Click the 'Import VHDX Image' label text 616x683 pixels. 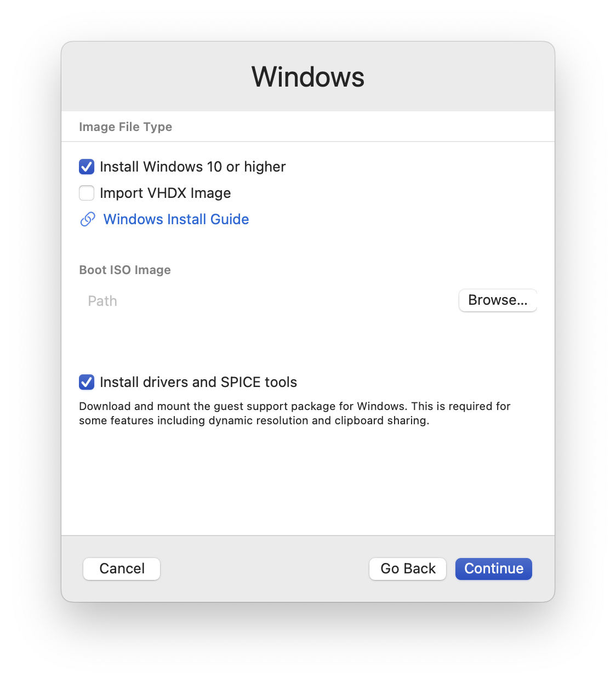click(166, 193)
